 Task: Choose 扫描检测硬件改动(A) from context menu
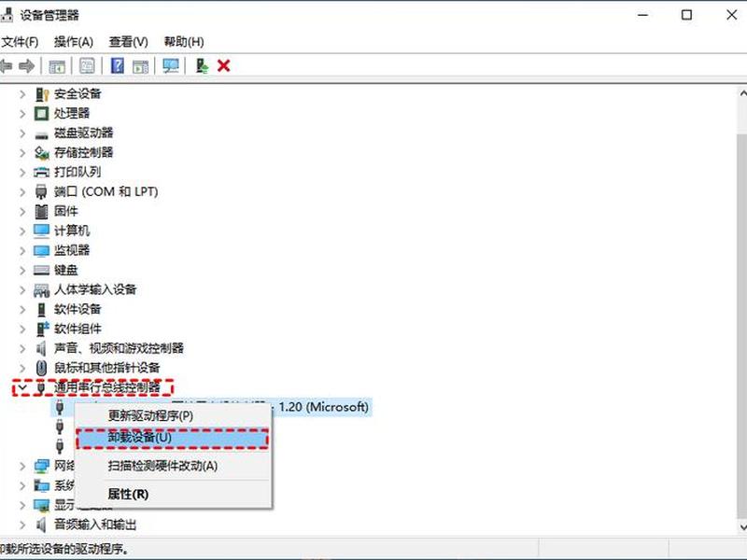pos(174,466)
